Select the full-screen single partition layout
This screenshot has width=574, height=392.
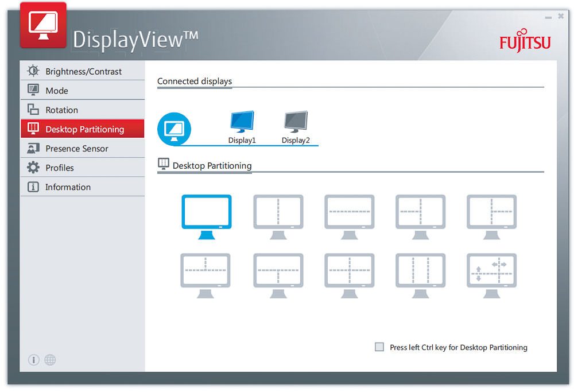coord(207,217)
